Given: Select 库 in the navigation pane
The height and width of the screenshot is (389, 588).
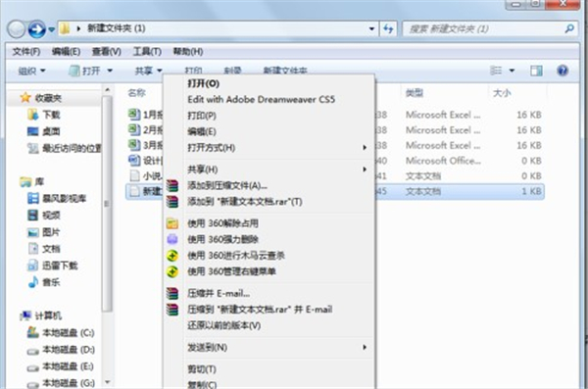Looking at the screenshot, I should coord(32,182).
